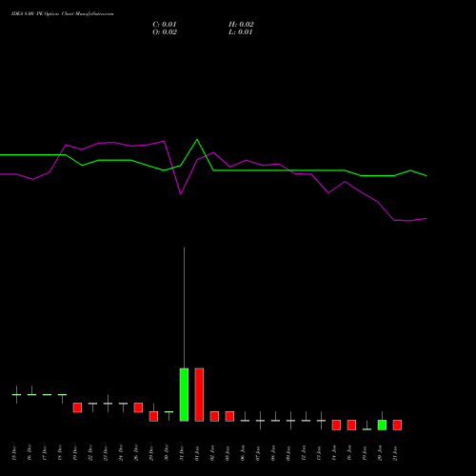Click the low value L: 0.01

(x=241, y=32)
